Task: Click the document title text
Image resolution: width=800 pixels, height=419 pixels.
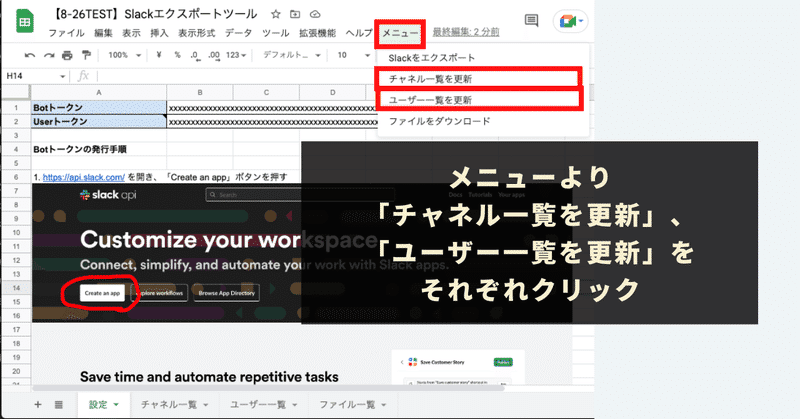Action: point(154,14)
